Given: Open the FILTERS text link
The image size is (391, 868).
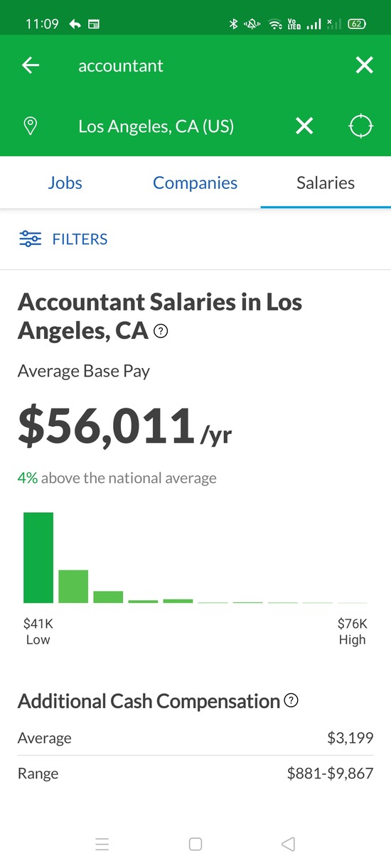Looking at the screenshot, I should point(80,239).
